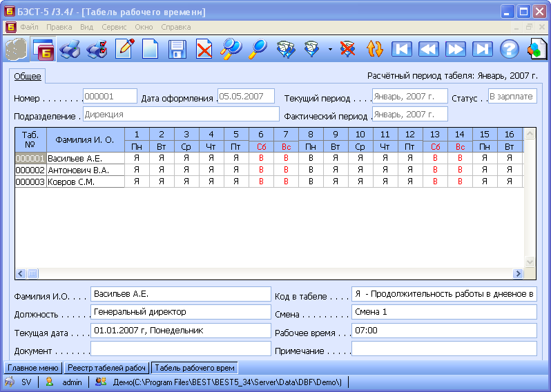Go to the last record
The image size is (551, 392).
[482, 49]
